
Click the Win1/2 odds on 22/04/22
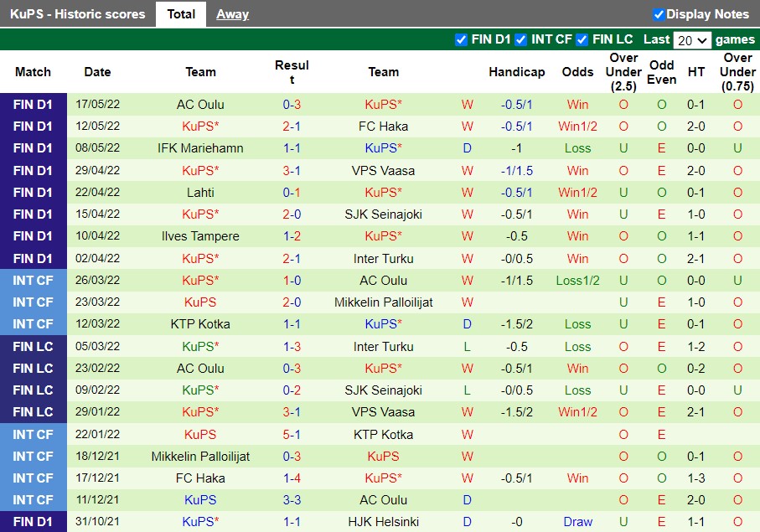click(577, 193)
